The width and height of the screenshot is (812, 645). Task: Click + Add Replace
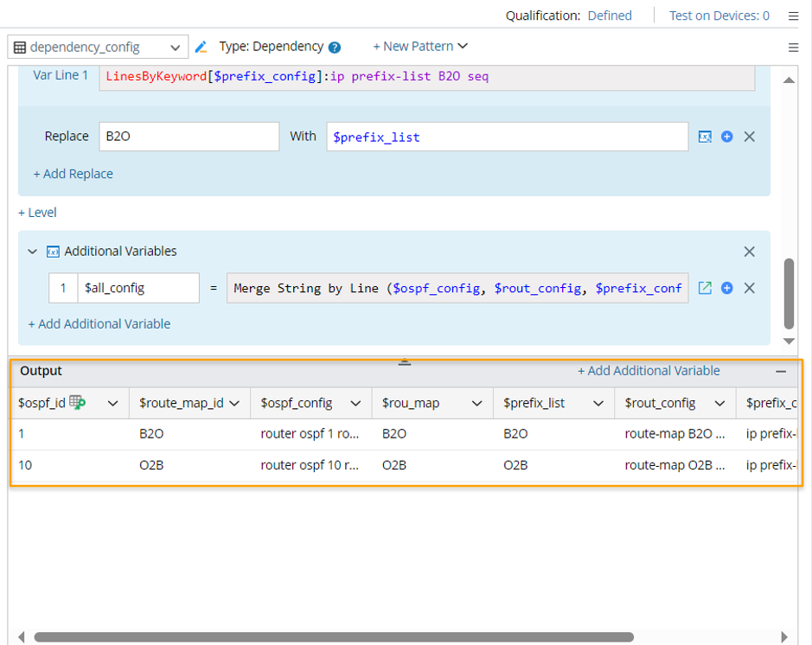pos(74,174)
